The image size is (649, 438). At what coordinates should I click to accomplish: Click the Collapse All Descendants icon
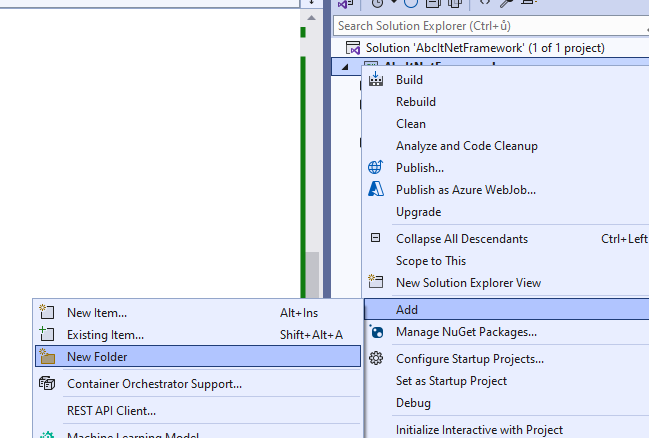point(376,239)
